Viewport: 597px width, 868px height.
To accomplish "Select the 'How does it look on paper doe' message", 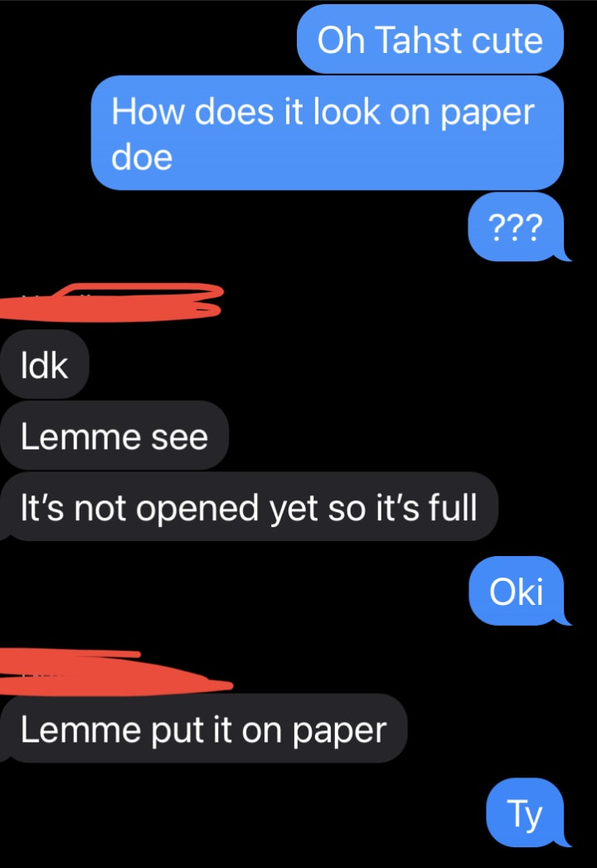I will point(328,133).
